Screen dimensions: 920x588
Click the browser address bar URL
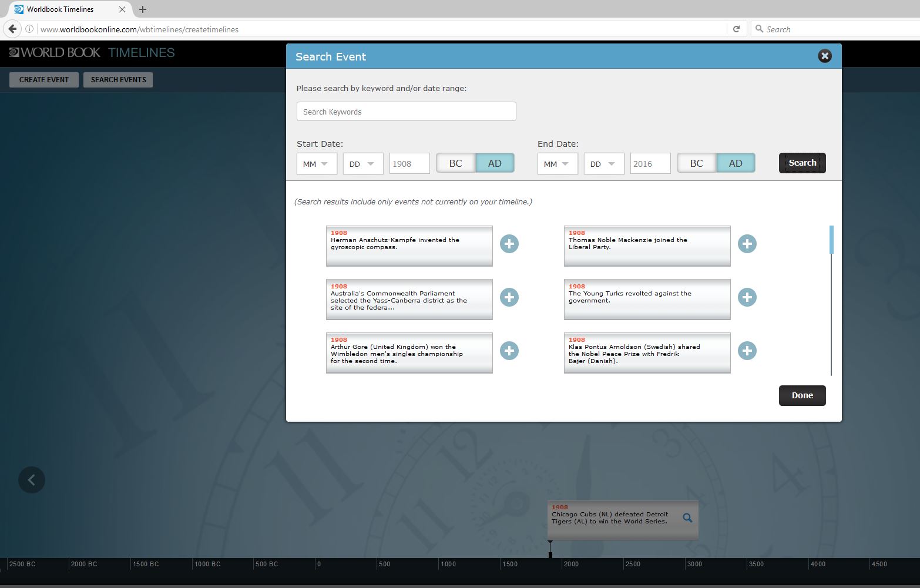coord(382,29)
